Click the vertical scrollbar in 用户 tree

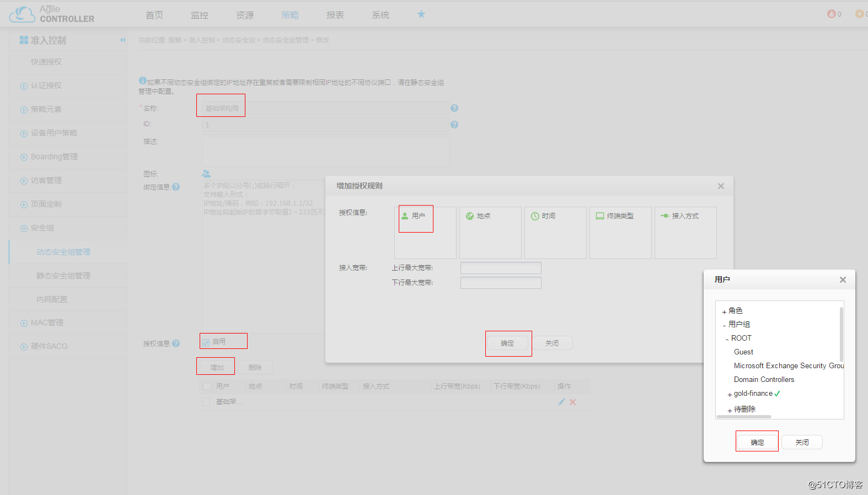tap(842, 334)
